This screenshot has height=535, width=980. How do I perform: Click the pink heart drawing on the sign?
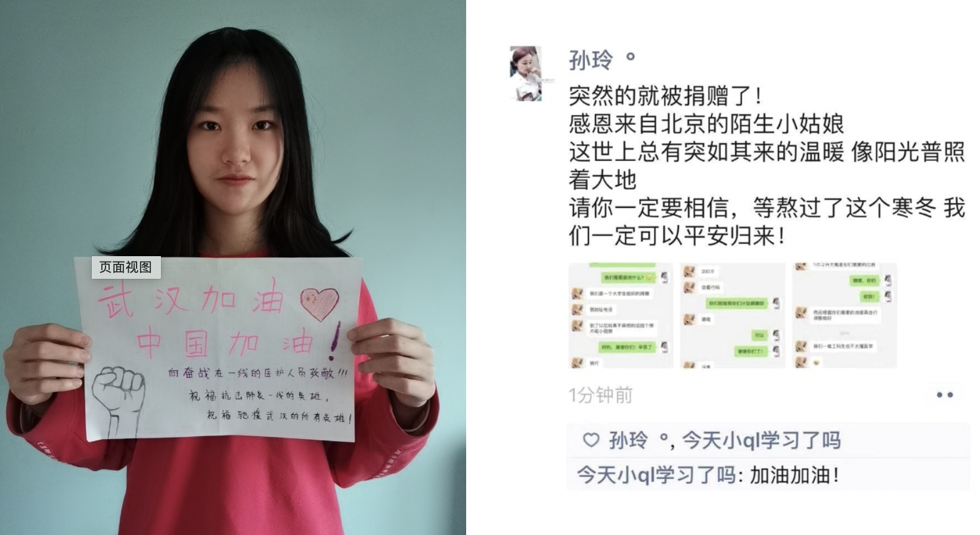[x=320, y=303]
